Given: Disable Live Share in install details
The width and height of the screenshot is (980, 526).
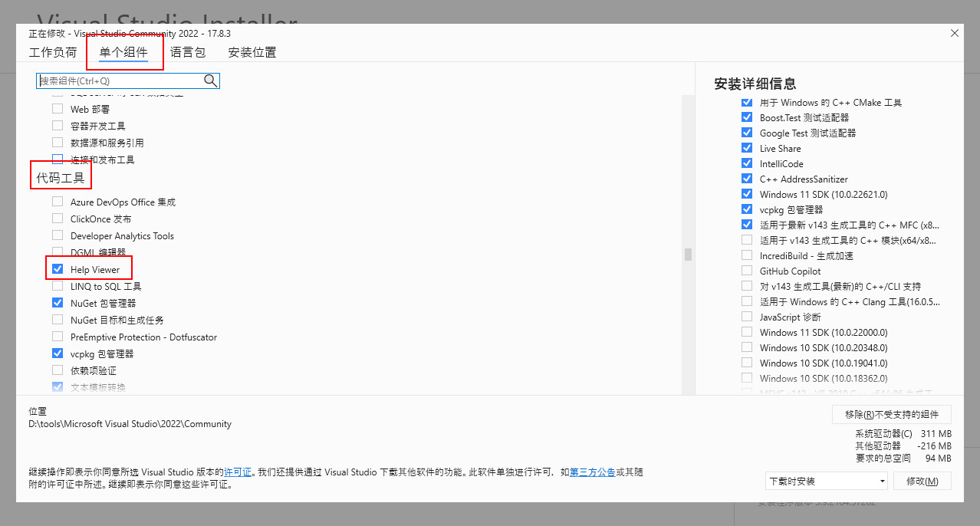Looking at the screenshot, I should [747, 148].
